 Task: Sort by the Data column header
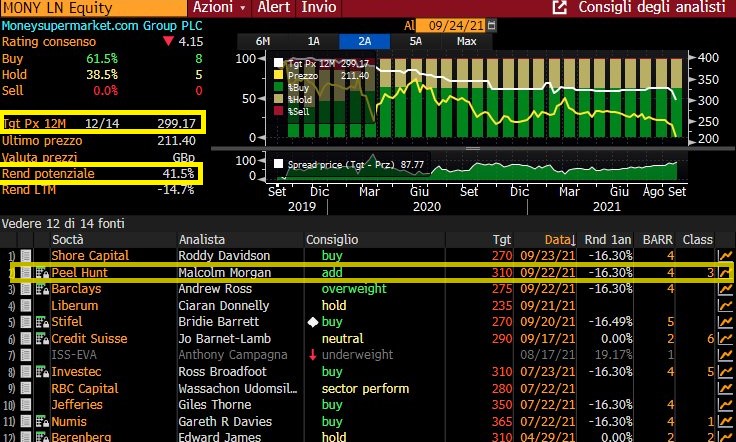pos(560,240)
